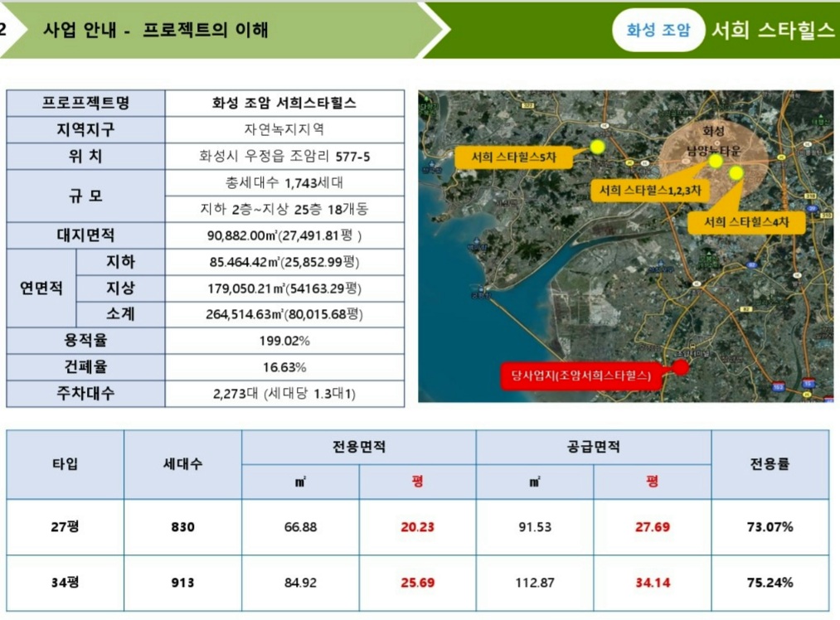Select the heading 사업 안내 - 프로젝트의 이해
This screenshot has width=840, height=620.
(x=155, y=30)
